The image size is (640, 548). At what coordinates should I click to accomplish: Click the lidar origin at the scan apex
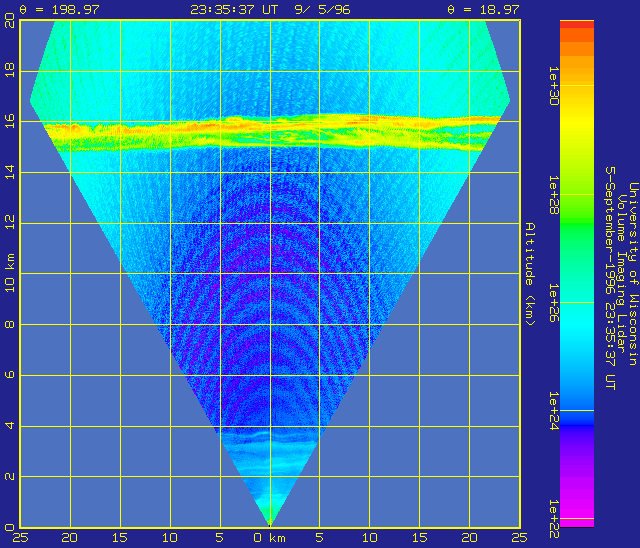point(269,524)
